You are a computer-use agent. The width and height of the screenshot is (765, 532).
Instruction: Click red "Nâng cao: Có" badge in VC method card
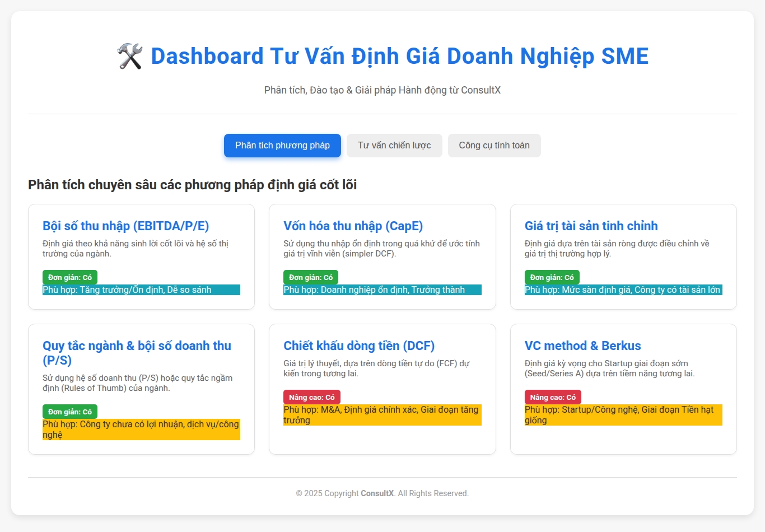tap(553, 397)
